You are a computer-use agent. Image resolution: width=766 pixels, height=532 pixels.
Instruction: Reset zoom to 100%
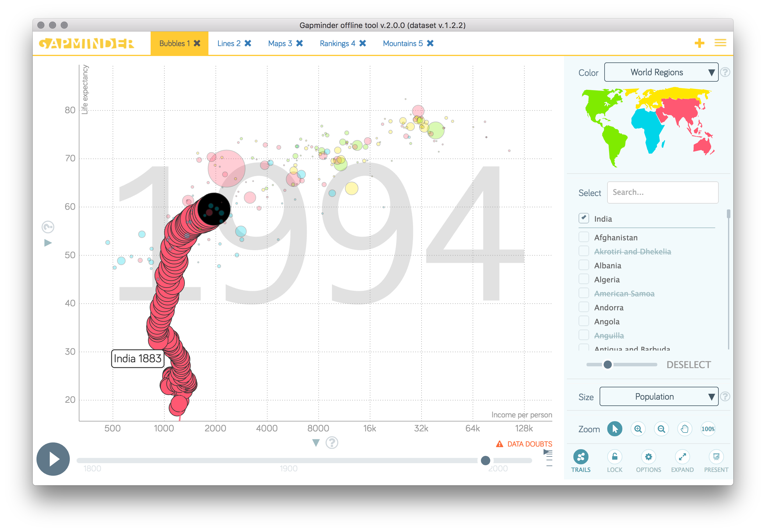pos(708,429)
